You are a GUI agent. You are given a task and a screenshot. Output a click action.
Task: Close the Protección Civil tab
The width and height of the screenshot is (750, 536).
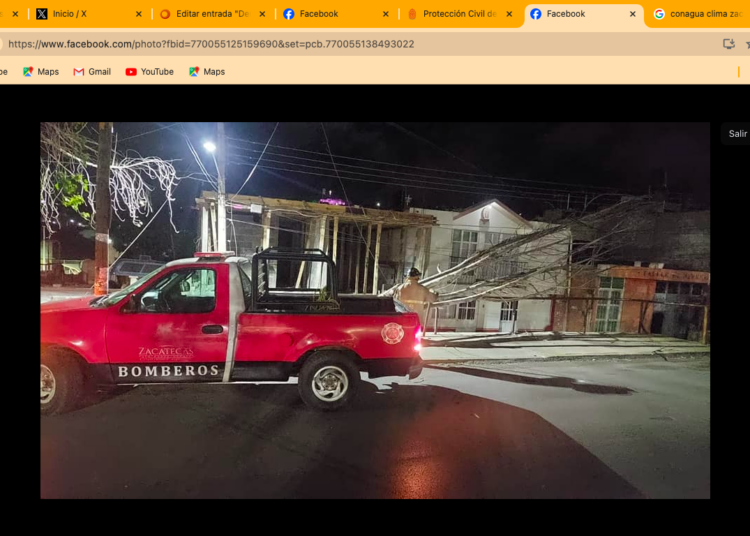(x=509, y=14)
